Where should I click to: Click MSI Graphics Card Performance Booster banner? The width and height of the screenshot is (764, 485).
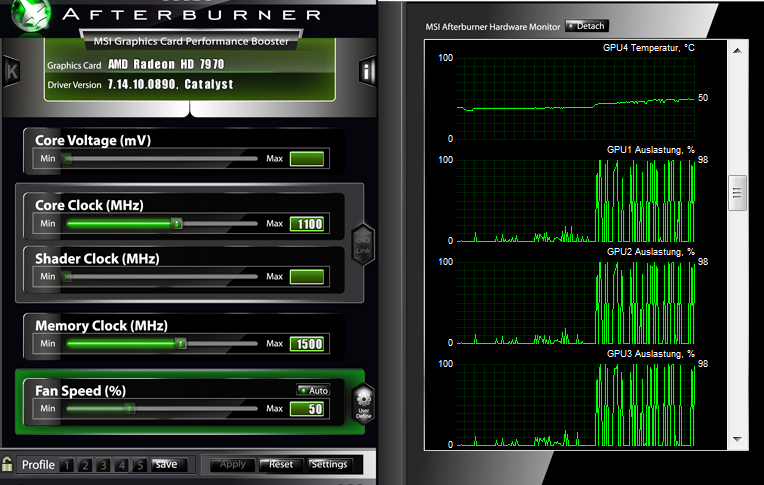tap(191, 41)
